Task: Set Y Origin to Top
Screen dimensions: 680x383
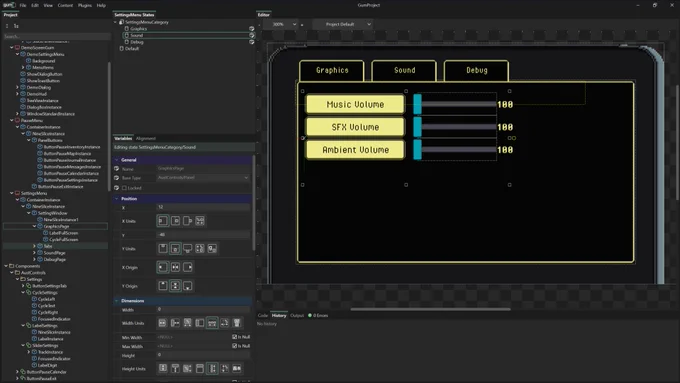Action: click(163, 286)
